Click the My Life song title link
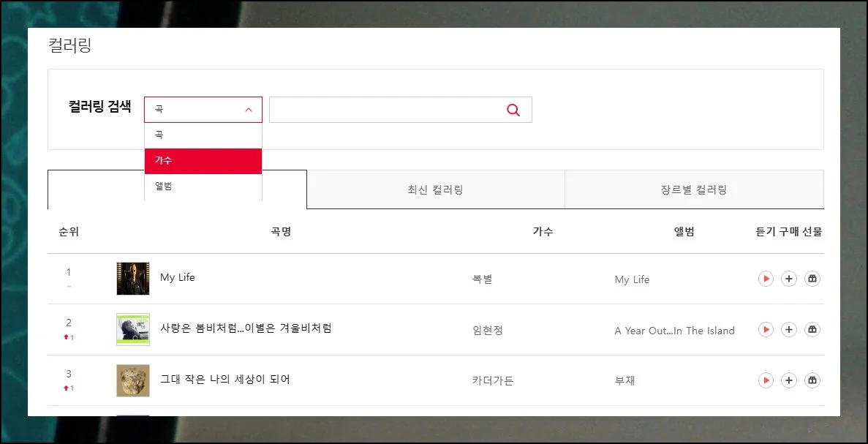The width and height of the screenshot is (868, 444). (x=178, y=278)
